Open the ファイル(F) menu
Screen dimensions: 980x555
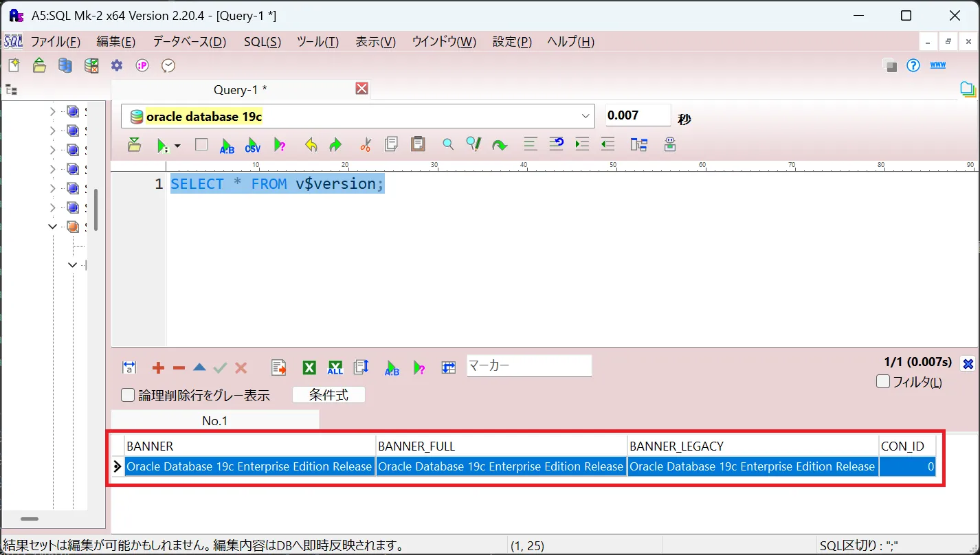click(55, 41)
